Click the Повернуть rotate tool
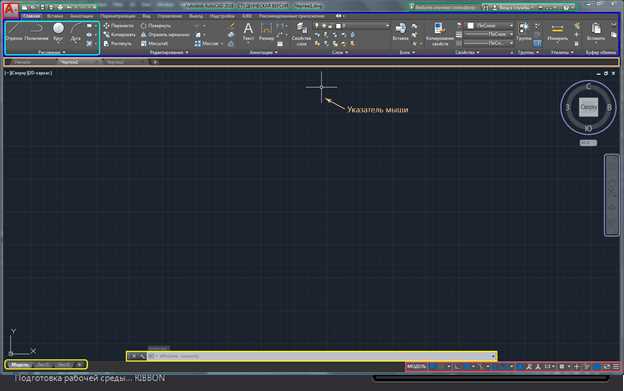This screenshot has width=624, height=391. pos(156,26)
